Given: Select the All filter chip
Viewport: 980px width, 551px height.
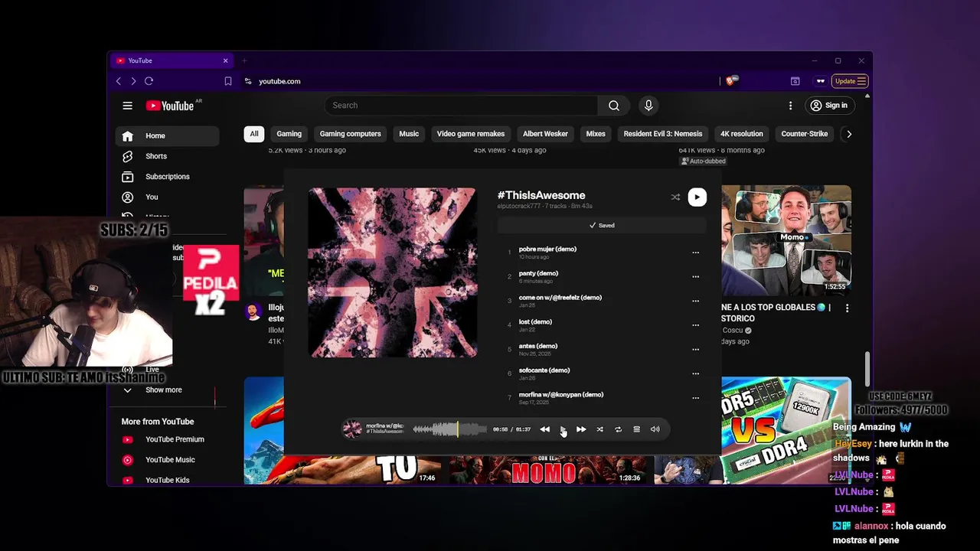Looking at the screenshot, I should point(254,134).
